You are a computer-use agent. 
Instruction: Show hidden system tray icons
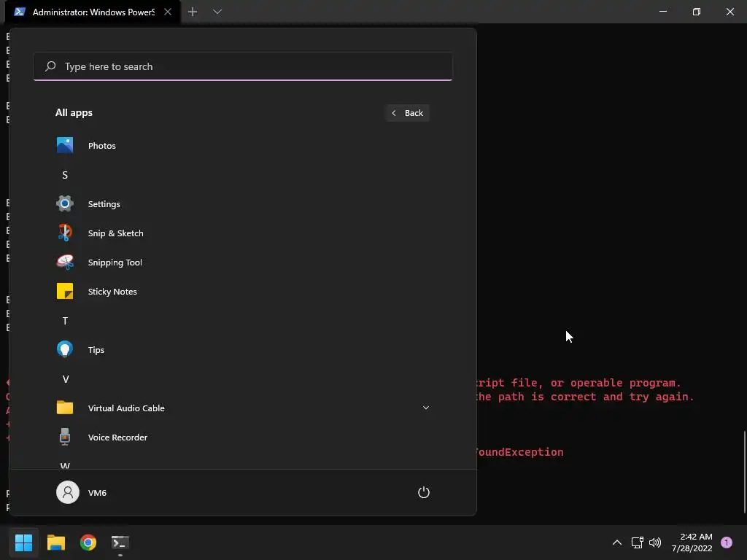[616, 542]
